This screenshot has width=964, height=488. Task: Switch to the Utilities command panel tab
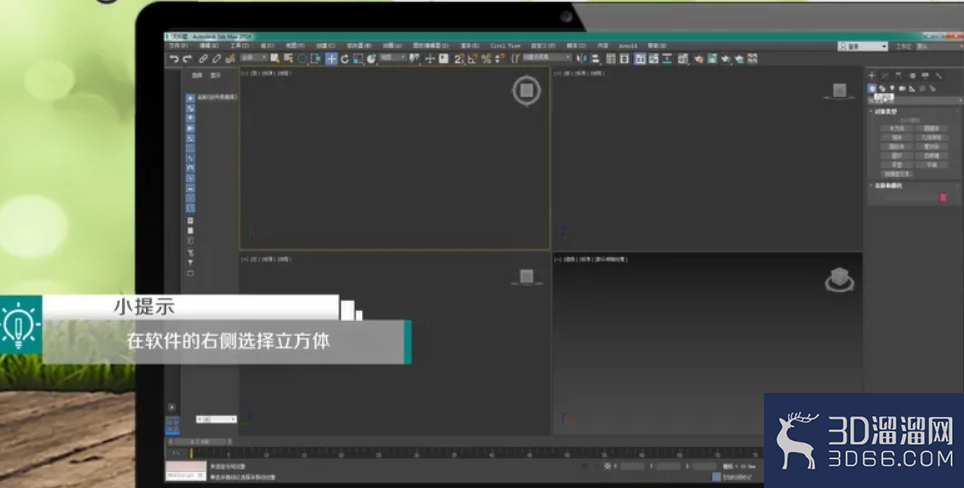[938, 76]
